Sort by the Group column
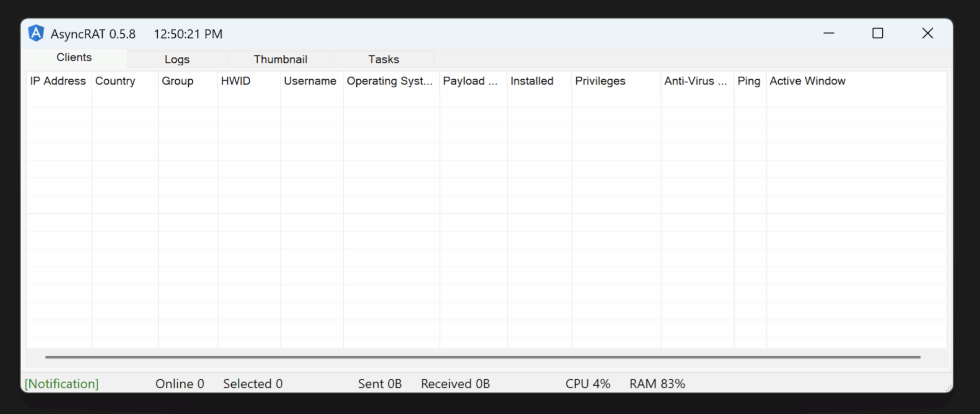Image resolution: width=980 pixels, height=414 pixels. click(x=177, y=81)
